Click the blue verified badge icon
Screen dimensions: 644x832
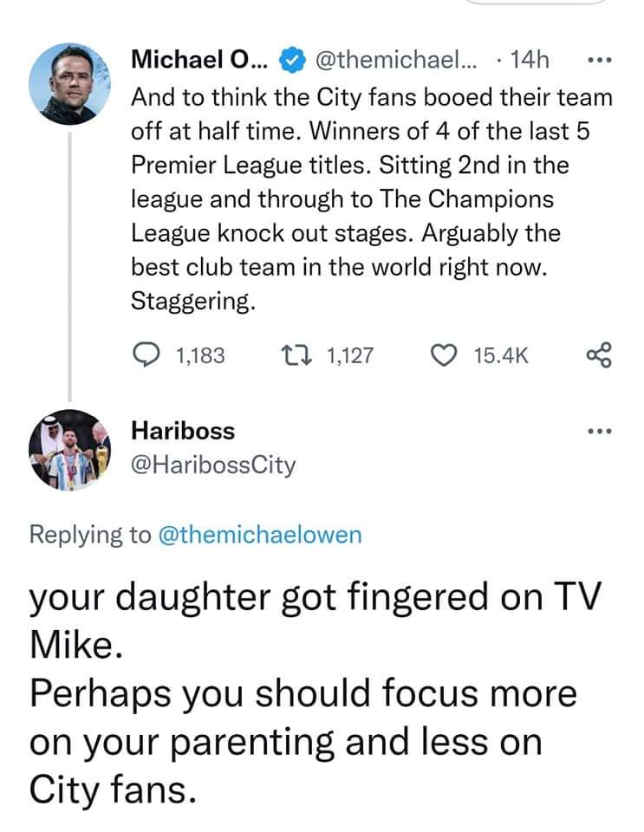point(292,60)
